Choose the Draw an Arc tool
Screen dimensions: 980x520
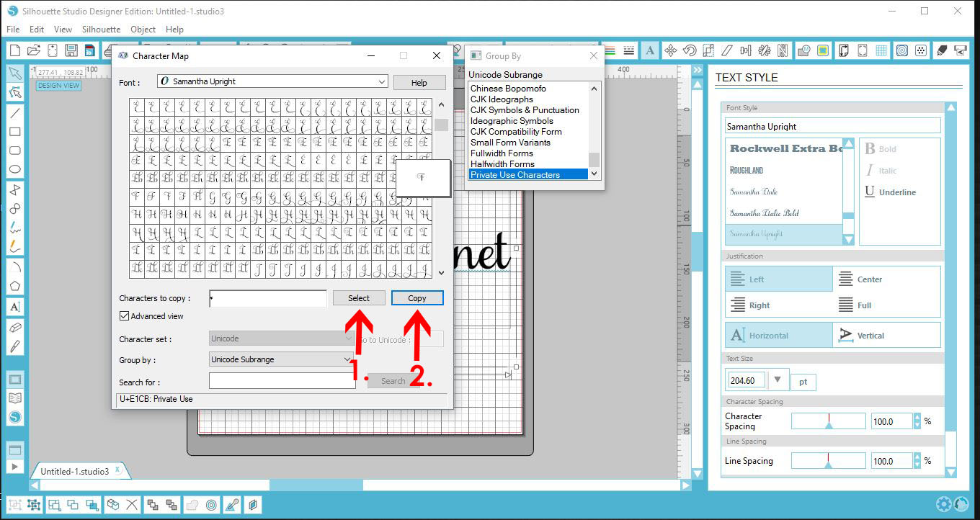click(14, 266)
